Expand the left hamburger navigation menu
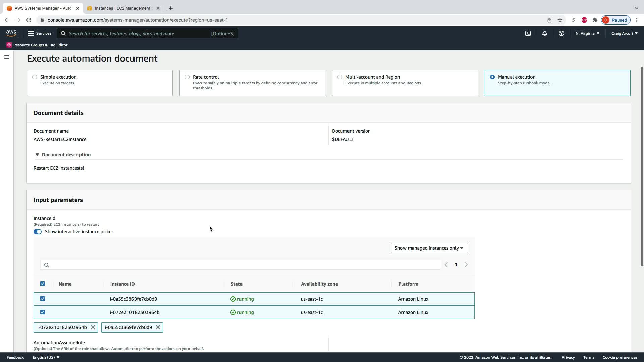Screen dimensions: 644x362 [x=6, y=57]
